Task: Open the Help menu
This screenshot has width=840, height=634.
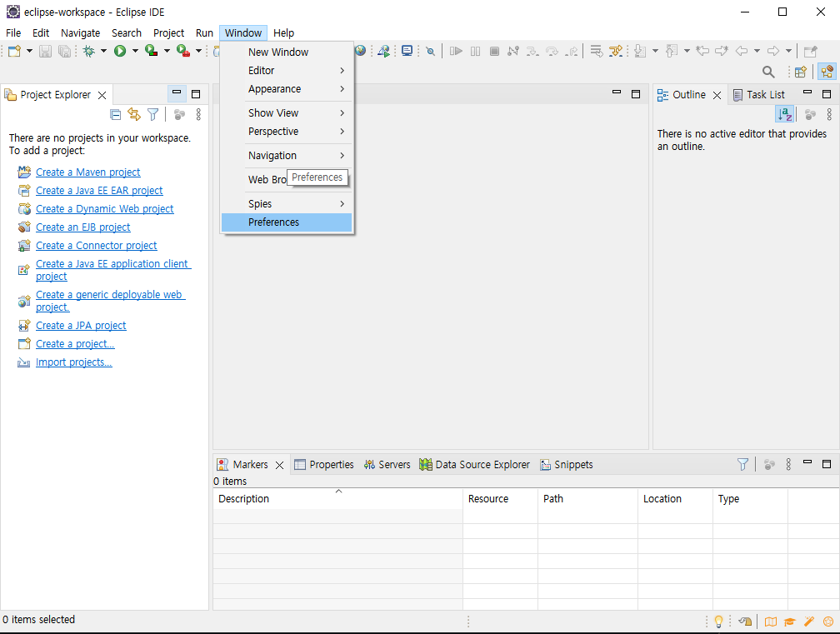Action: tap(283, 32)
